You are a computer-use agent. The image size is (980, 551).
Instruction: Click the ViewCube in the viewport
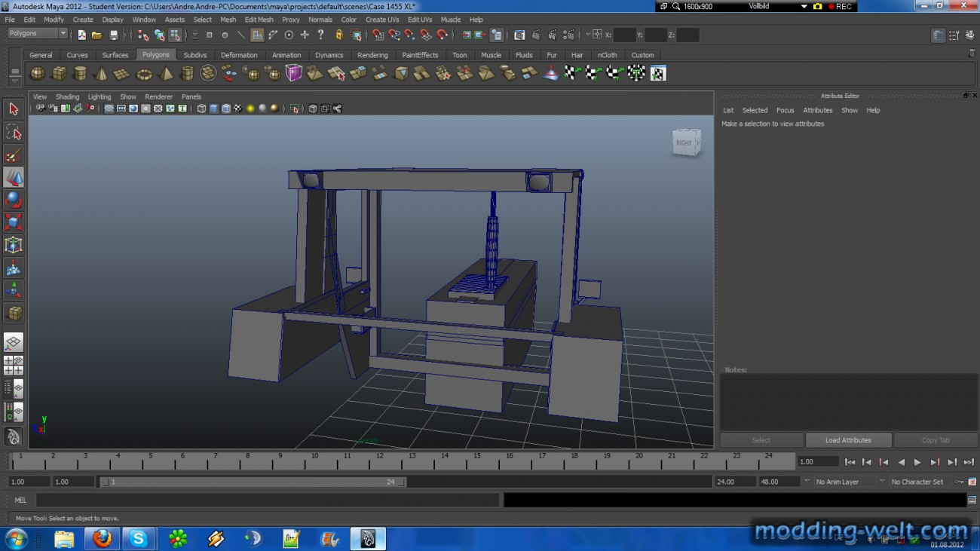(x=686, y=142)
